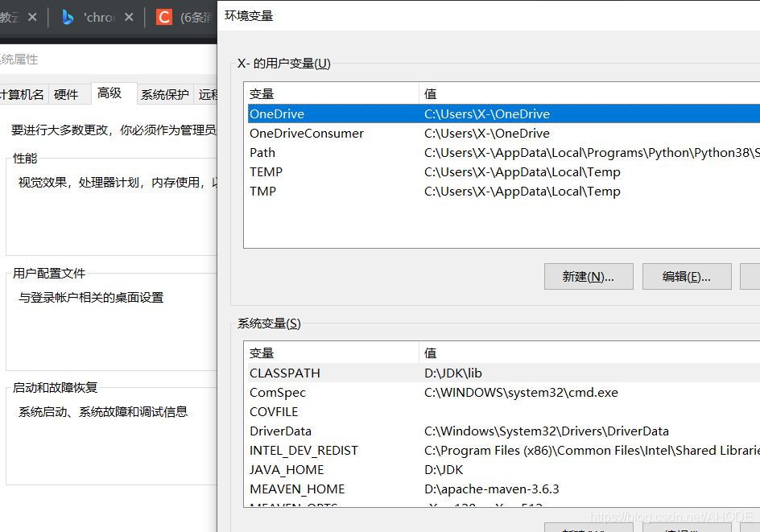This screenshot has height=532, width=760.
Task: Click the D:\JDK\lib value cell
Action: [453, 373]
